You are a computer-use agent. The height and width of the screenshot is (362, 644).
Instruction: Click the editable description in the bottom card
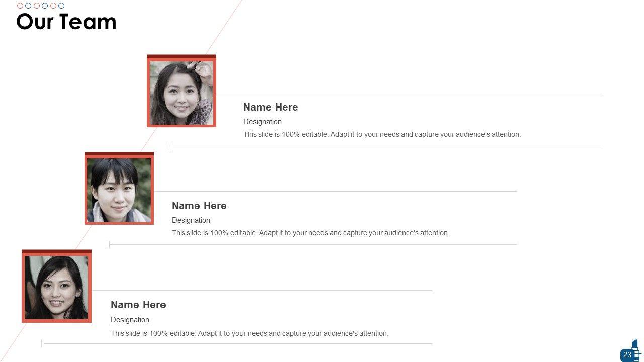[250, 333]
